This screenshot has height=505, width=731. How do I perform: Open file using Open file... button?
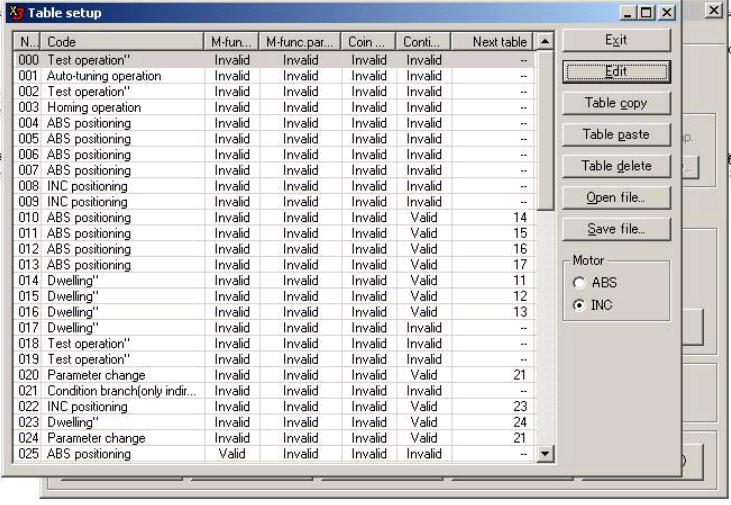pos(615,198)
